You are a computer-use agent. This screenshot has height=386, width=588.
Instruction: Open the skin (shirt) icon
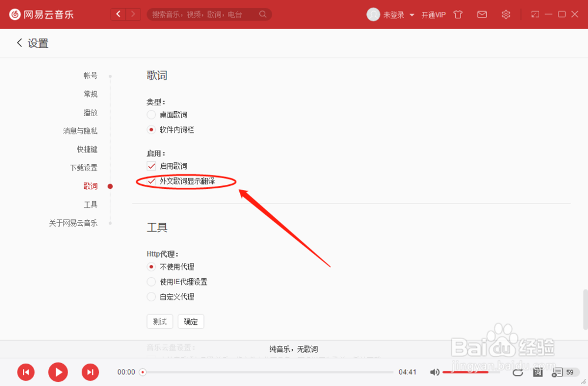[x=458, y=15]
